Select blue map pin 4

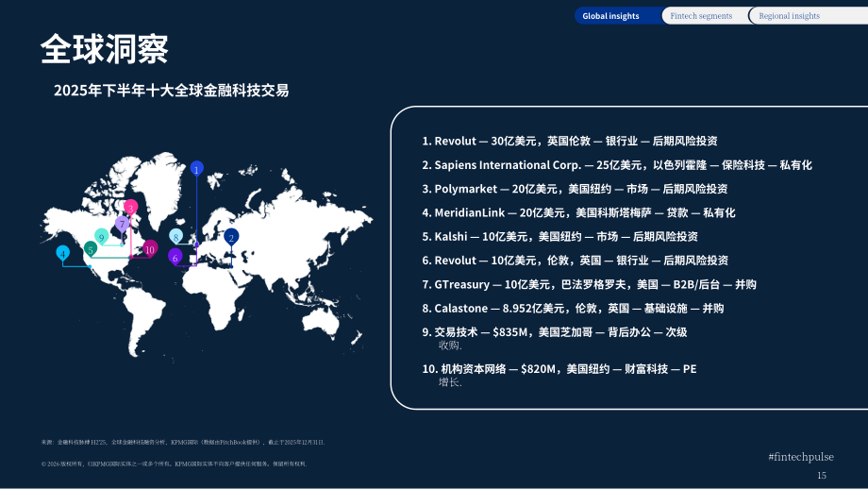click(63, 254)
